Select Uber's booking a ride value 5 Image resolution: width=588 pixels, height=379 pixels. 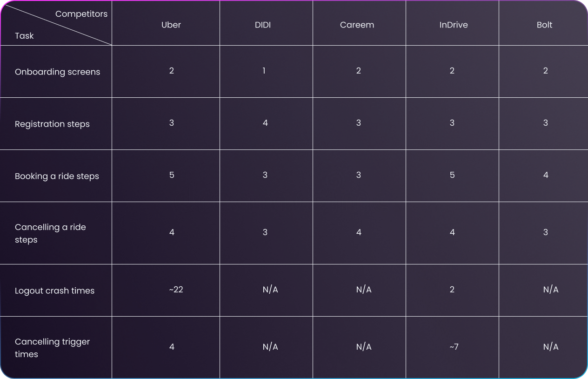pyautogui.click(x=172, y=175)
